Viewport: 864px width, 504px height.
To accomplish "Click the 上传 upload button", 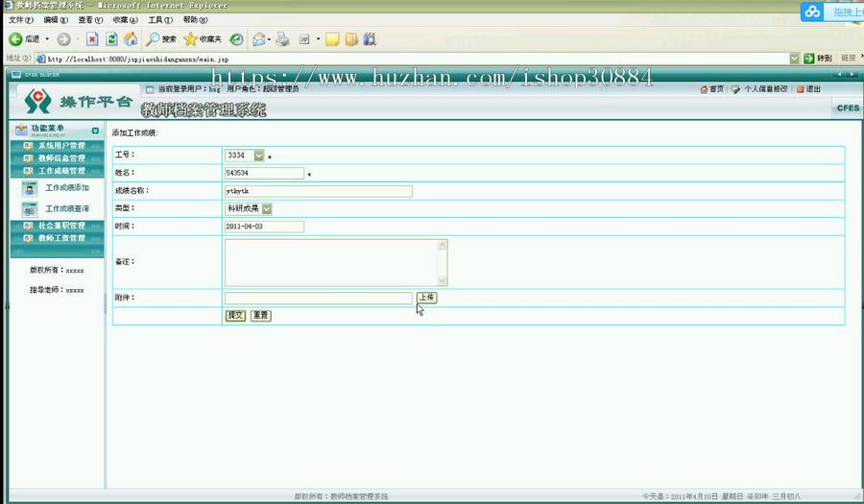I will pyautogui.click(x=426, y=298).
